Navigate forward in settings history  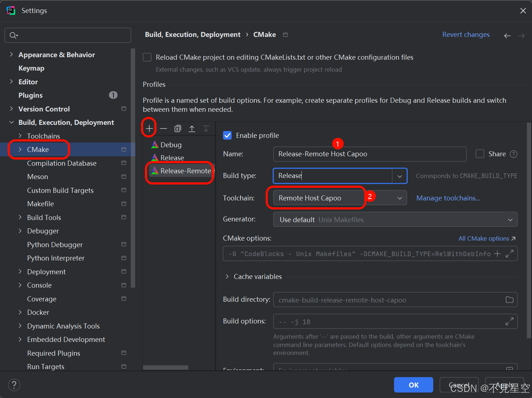pyautogui.click(x=522, y=35)
